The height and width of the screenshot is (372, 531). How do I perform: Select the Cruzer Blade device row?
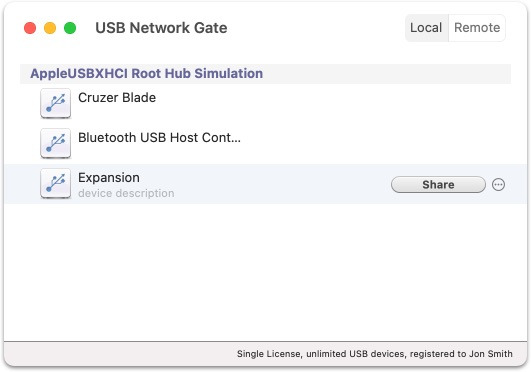point(266,104)
